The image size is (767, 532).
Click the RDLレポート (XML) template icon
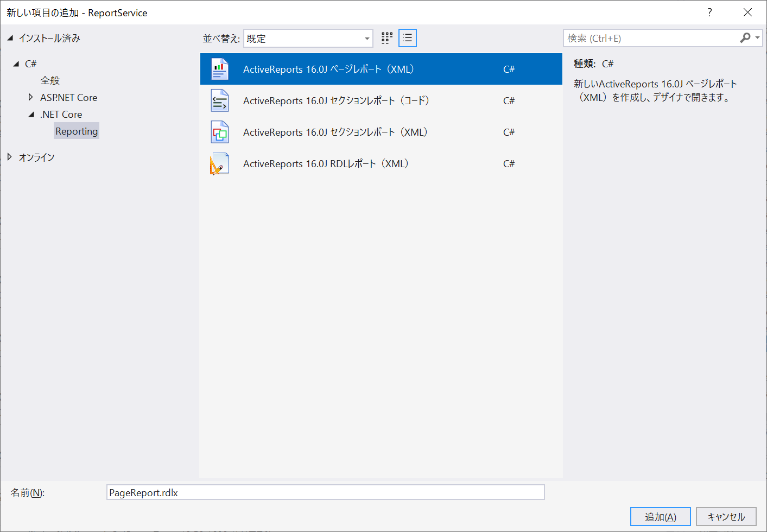click(x=220, y=163)
